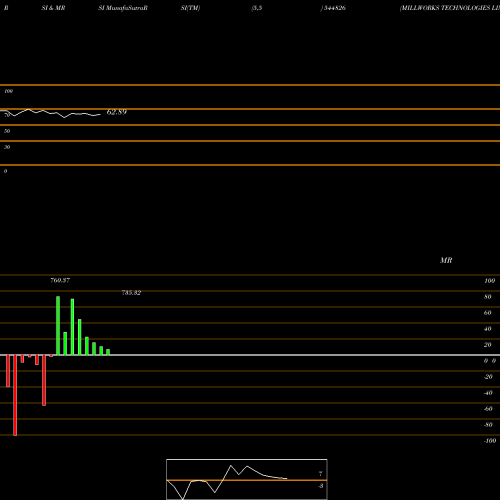Open the small line chart thumbnail at the bottom

coord(247,479)
